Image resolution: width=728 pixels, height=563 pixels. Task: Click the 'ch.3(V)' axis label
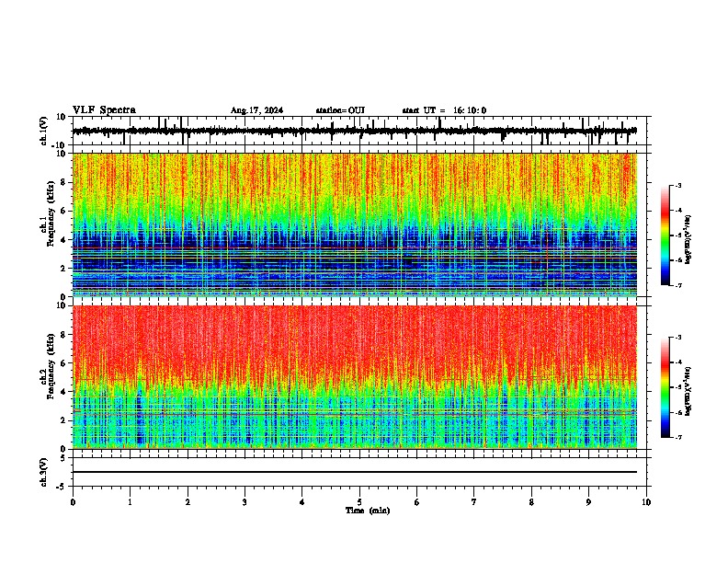coord(44,473)
